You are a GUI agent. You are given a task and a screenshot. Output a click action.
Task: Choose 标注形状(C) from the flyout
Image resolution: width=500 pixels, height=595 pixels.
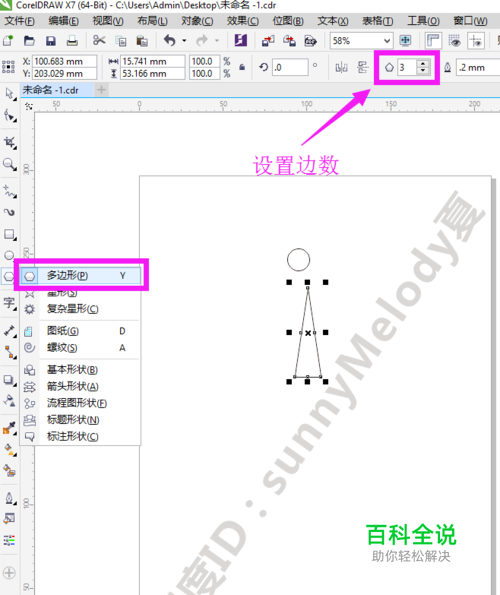[81, 436]
